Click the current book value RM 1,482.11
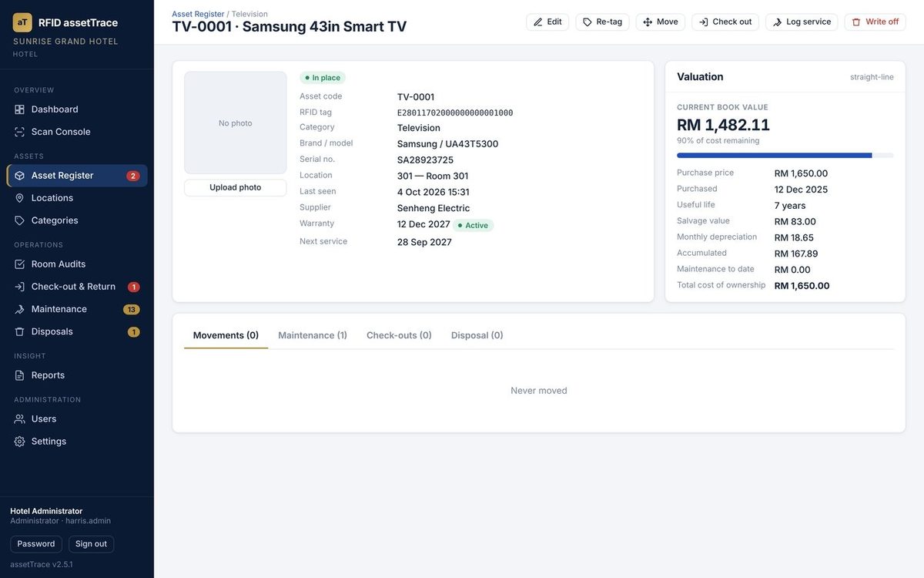This screenshot has width=924, height=578. tap(723, 125)
